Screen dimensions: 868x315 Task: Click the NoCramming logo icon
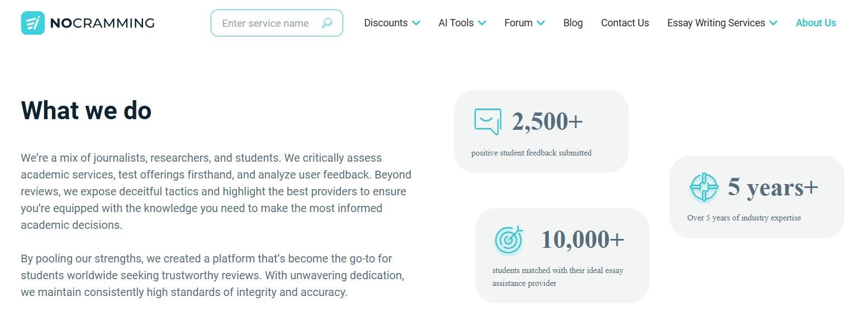(32, 23)
